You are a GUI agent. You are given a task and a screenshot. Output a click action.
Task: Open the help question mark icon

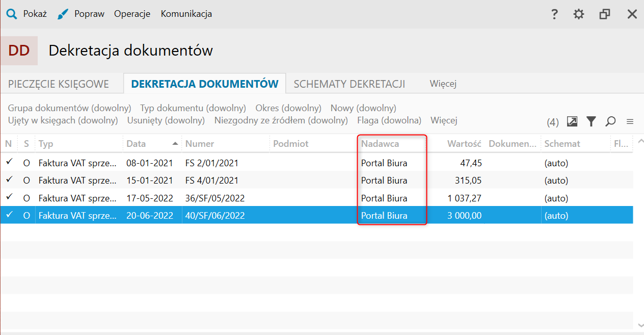[555, 14]
